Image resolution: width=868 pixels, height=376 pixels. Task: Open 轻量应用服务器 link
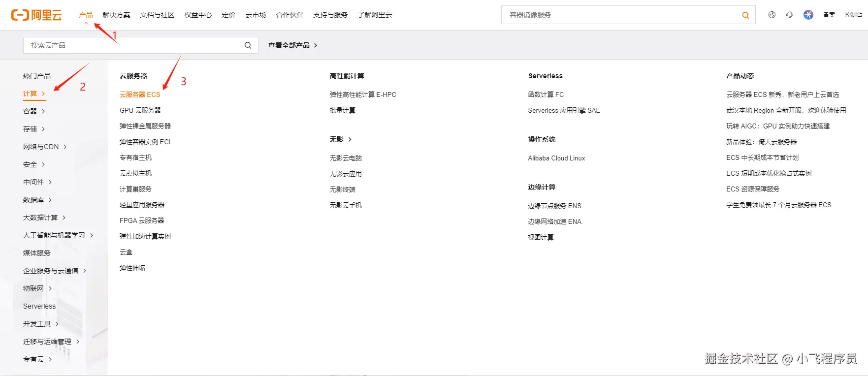[x=142, y=205]
